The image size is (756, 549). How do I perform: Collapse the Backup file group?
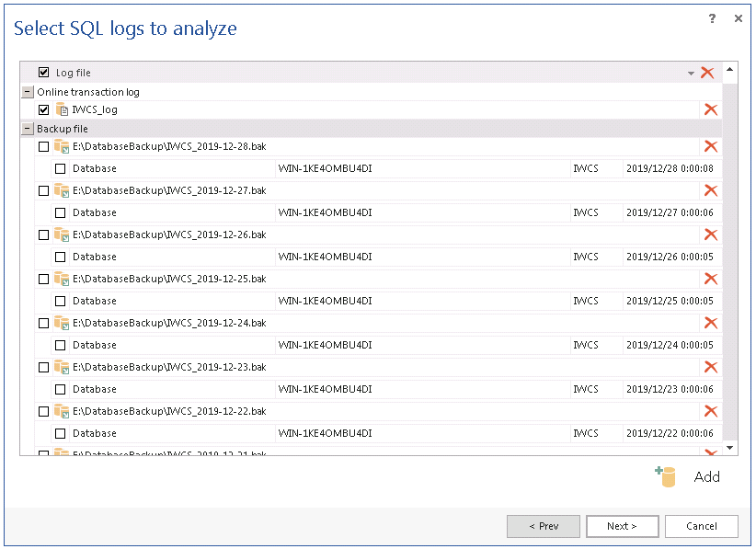point(27,129)
